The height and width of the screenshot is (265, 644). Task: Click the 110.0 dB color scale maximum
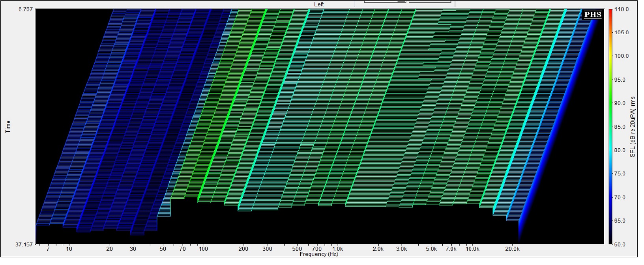click(621, 9)
